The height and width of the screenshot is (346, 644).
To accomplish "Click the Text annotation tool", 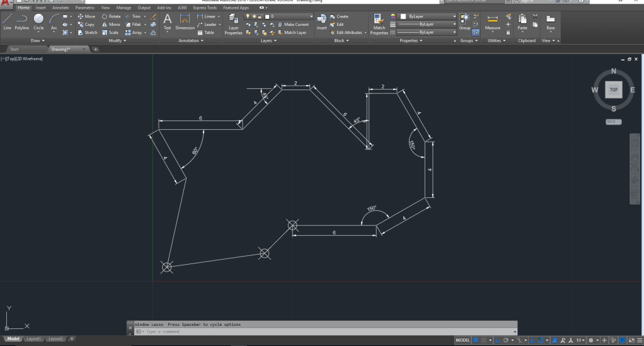I will coord(167,21).
